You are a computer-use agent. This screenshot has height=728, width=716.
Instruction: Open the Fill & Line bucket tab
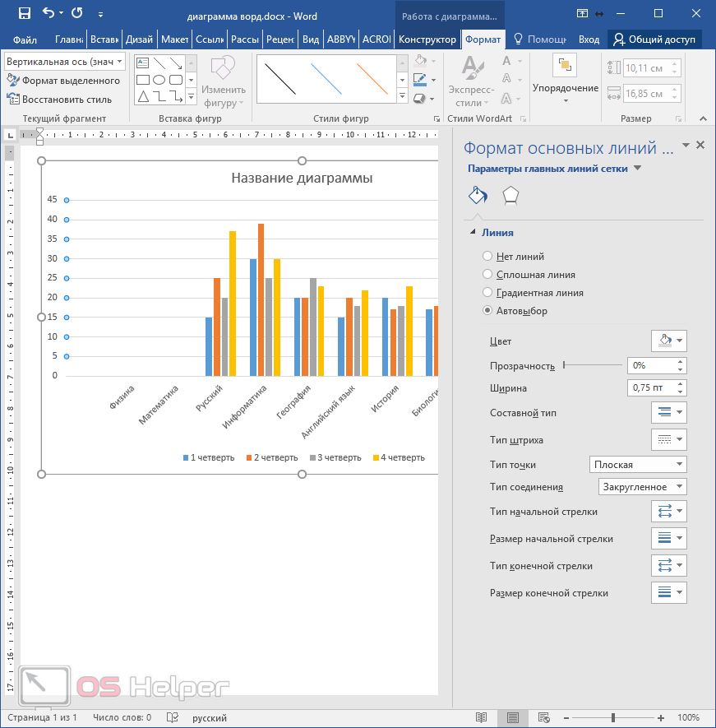point(478,195)
